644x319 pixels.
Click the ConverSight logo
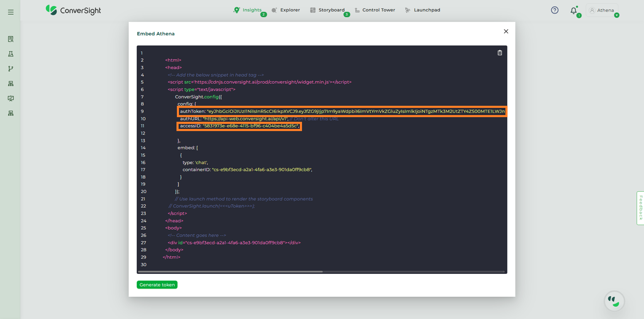pos(73,10)
